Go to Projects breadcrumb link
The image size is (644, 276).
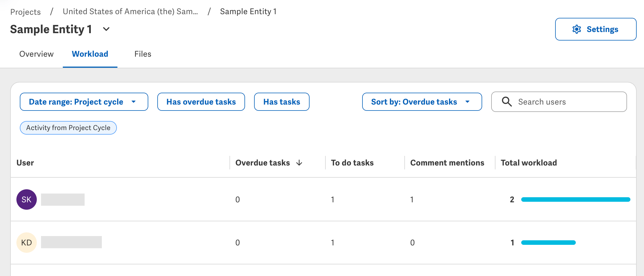pos(25,12)
